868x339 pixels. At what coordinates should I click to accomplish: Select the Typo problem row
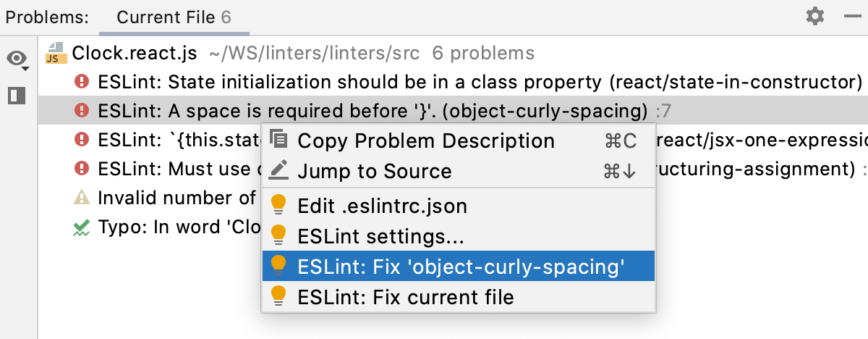[174, 227]
